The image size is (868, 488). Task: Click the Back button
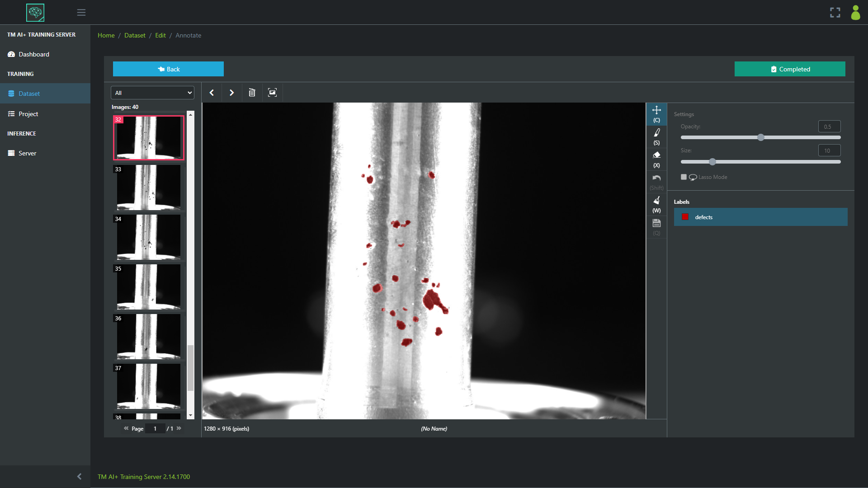[x=168, y=69]
